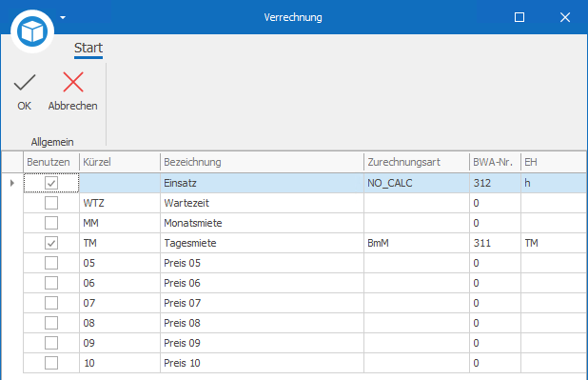
Task: Click the BmM Zurechnungsart cell
Action: tap(416, 243)
